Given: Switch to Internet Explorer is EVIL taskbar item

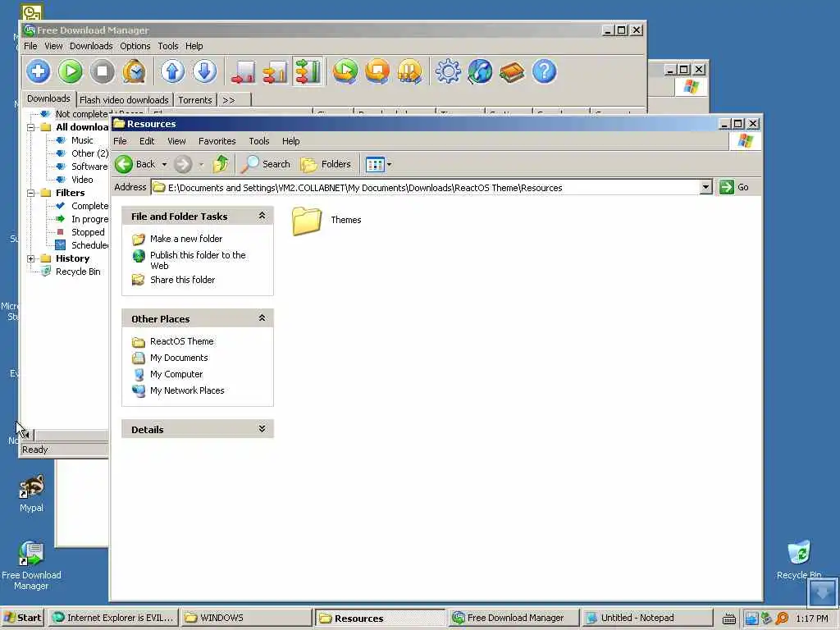Looking at the screenshot, I should [x=113, y=618].
